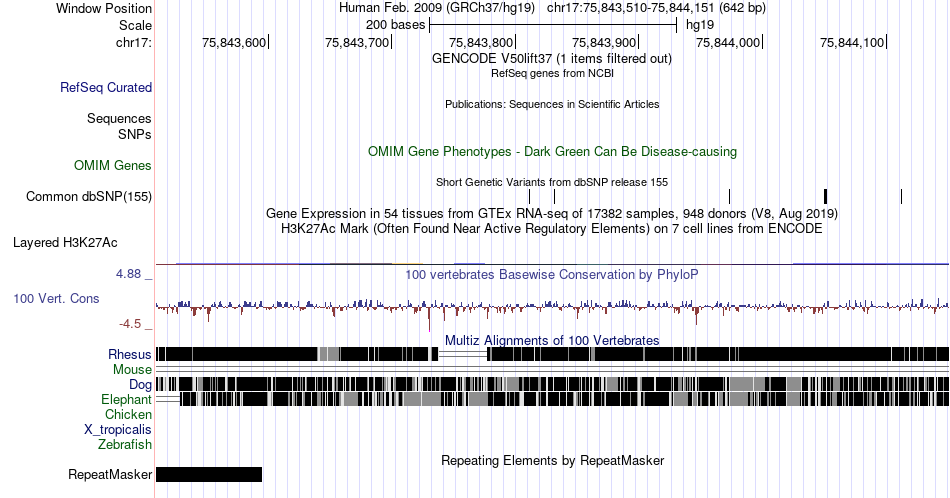The width and height of the screenshot is (950, 498).
Task: Click the Multiz Alignments of 100 Vertebrates title
Action: (552, 340)
